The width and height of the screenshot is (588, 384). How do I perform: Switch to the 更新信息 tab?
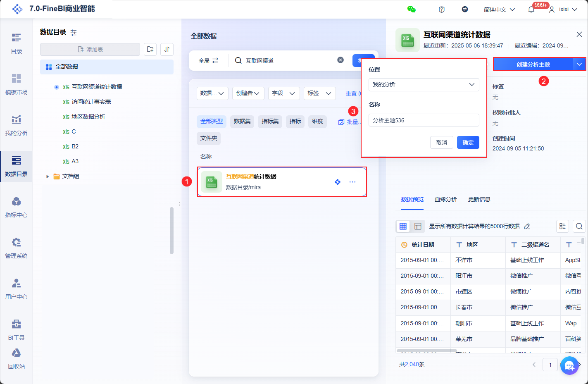point(479,199)
